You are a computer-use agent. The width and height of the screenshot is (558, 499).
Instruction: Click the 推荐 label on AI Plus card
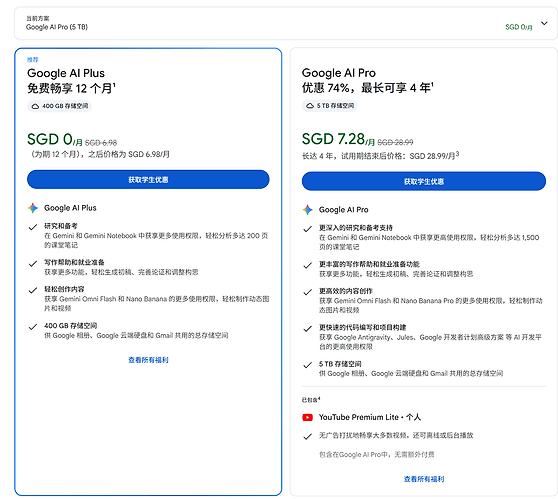[32, 59]
